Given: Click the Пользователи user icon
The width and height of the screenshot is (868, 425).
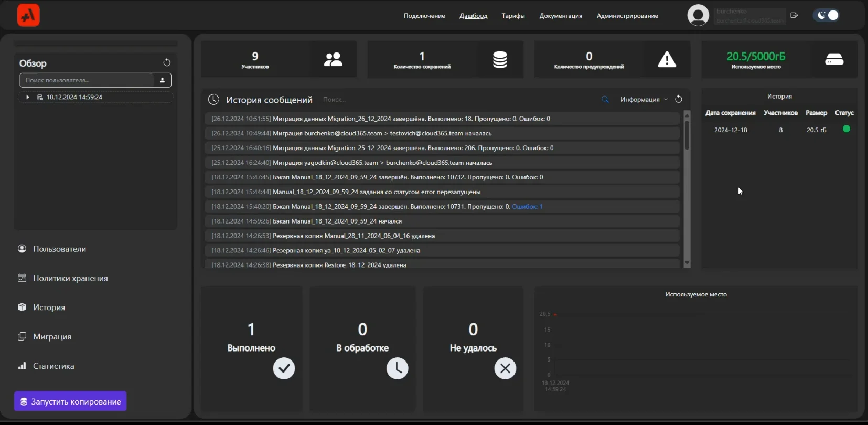Looking at the screenshot, I should tap(22, 249).
